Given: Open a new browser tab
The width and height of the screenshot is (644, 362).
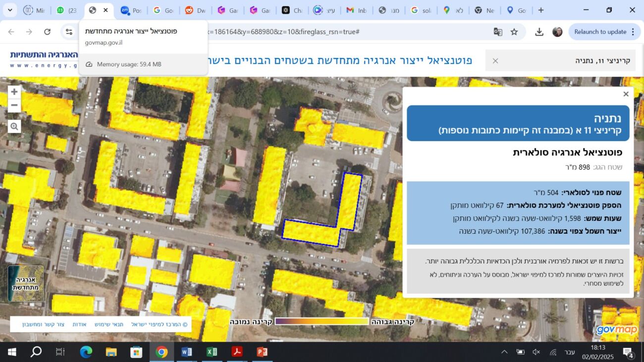Looking at the screenshot, I should click(x=541, y=10).
